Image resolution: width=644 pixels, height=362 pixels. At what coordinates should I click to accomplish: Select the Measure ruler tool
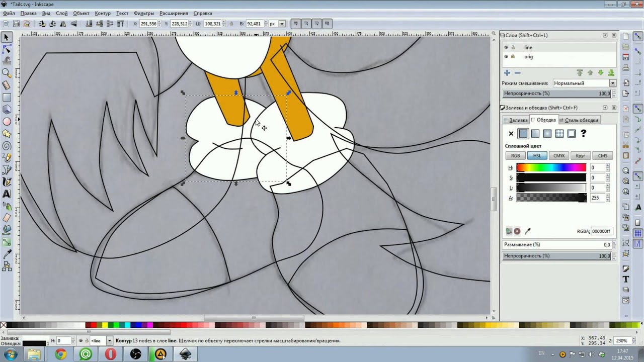(x=7, y=85)
